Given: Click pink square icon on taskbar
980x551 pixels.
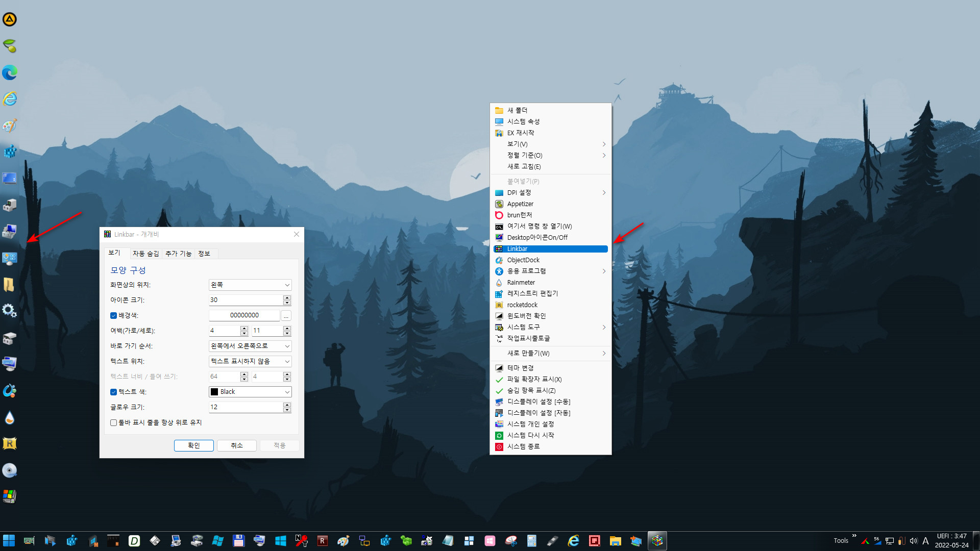Looking at the screenshot, I should (490, 541).
